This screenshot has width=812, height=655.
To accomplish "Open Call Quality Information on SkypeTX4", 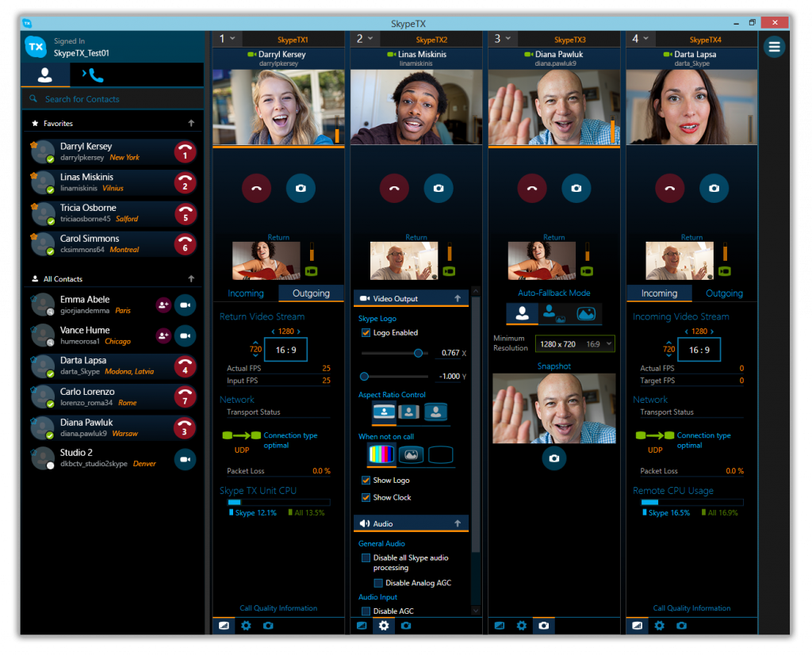I will tap(691, 608).
